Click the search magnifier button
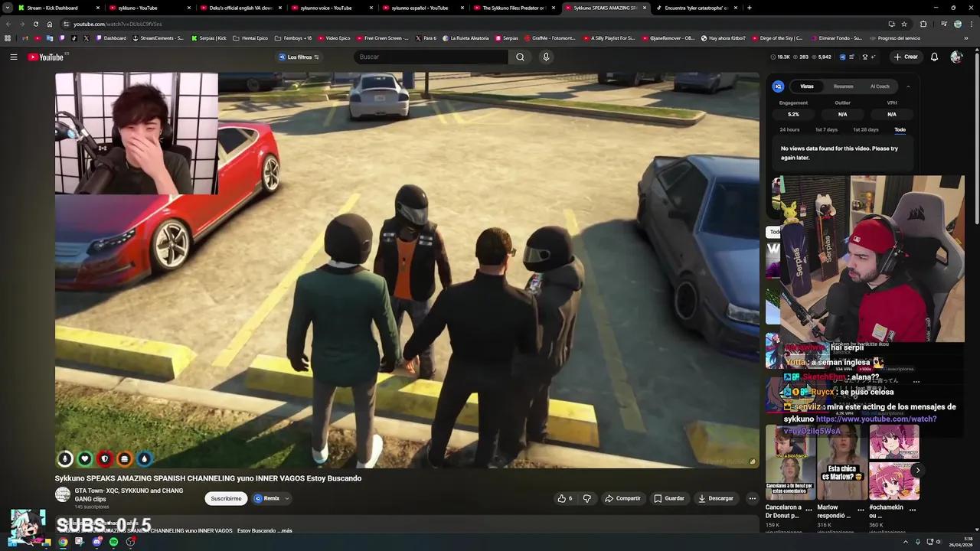The image size is (980, 551). point(520,57)
